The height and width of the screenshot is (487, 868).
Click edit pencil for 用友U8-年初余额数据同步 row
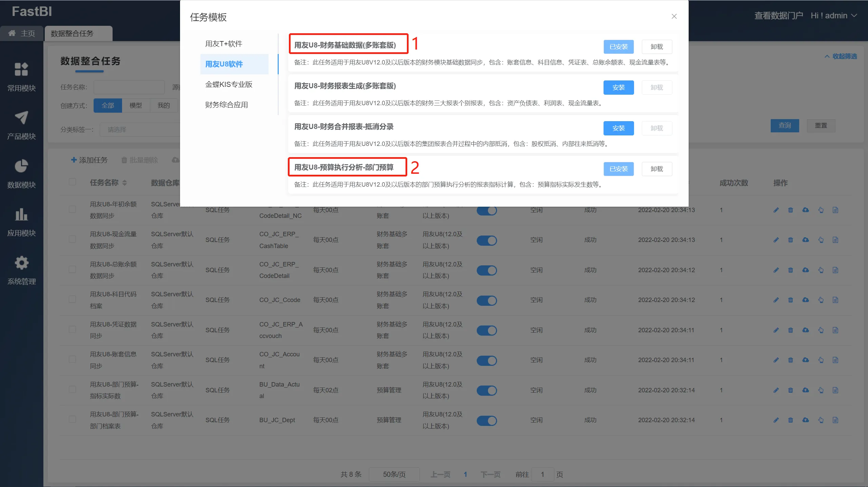(x=776, y=210)
